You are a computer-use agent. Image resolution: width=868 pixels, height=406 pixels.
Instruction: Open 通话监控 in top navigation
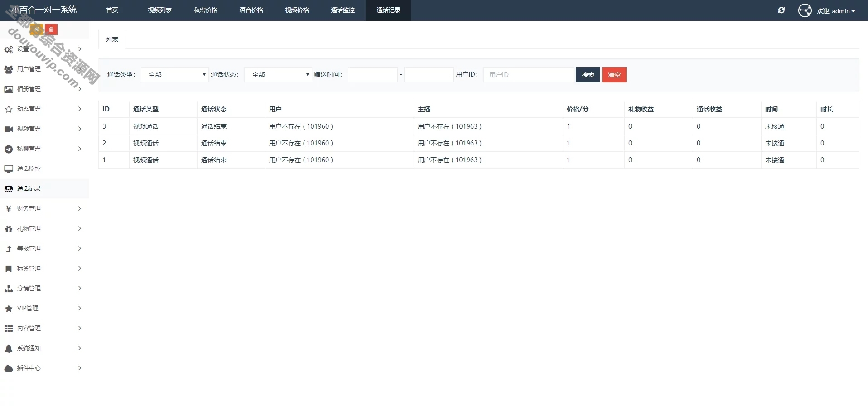[x=343, y=10]
